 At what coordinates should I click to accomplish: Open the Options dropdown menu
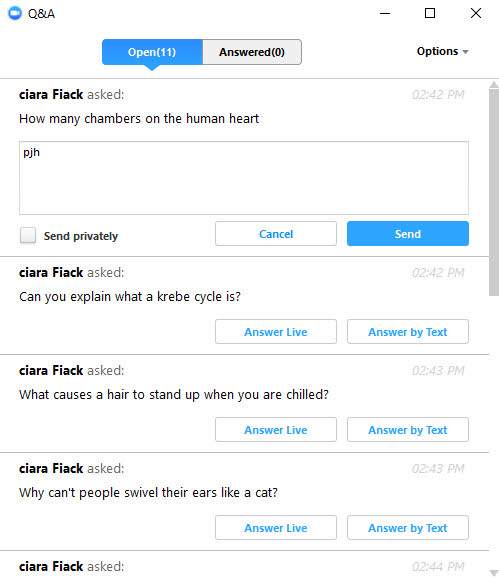tap(442, 51)
